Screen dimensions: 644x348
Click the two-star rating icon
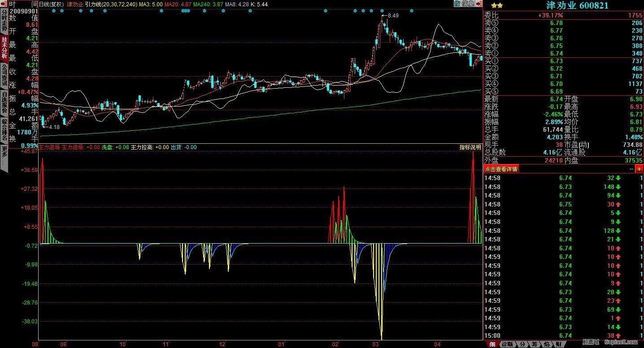496,5
